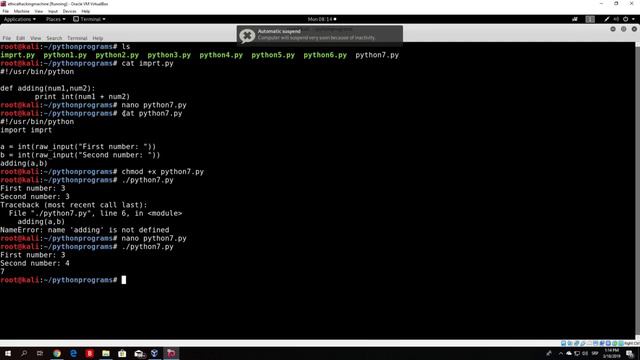Click the NameError message line

coord(84,230)
